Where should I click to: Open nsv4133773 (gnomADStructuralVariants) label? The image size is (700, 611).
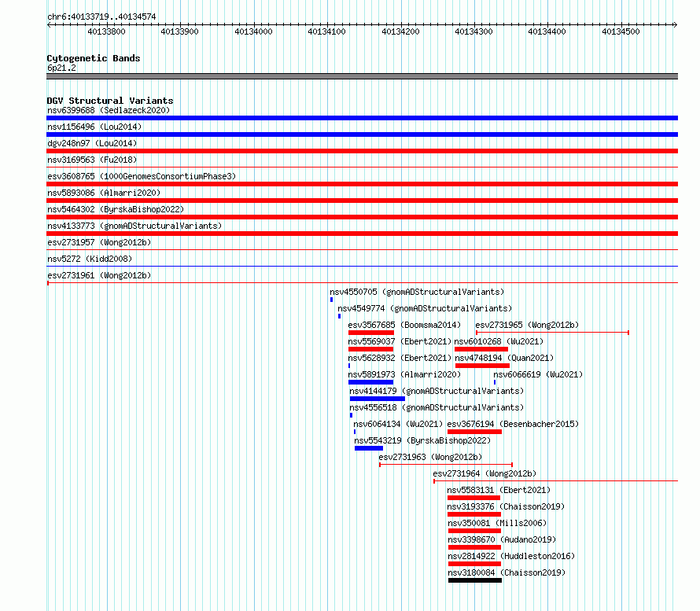(x=134, y=226)
